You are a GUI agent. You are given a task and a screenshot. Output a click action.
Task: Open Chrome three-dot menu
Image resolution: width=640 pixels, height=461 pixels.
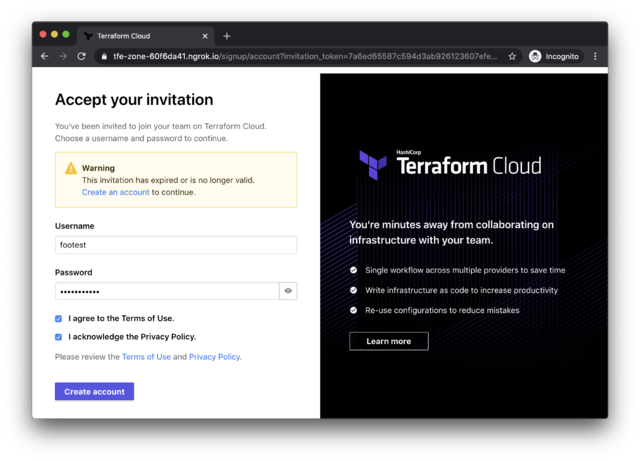(x=595, y=57)
